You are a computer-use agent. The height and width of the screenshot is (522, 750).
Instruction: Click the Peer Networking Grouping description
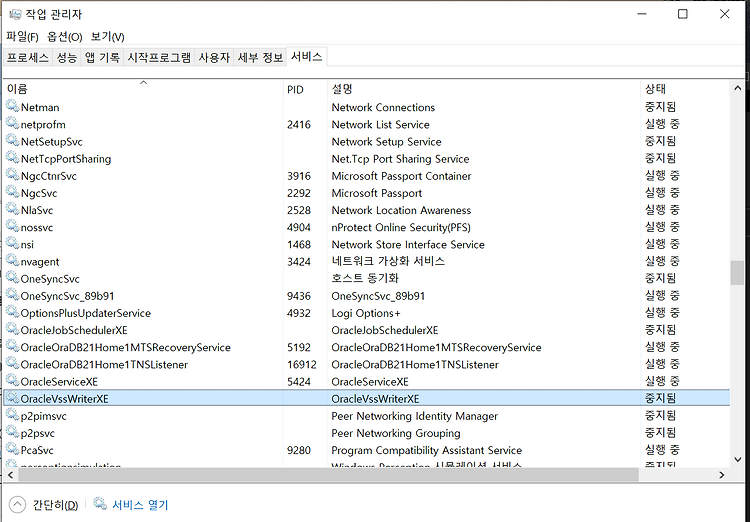coord(396,433)
